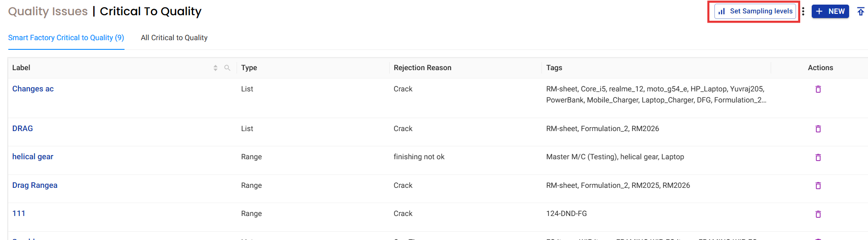This screenshot has height=240, width=868.
Task: Delete the row labeled 111
Action: [818, 214]
